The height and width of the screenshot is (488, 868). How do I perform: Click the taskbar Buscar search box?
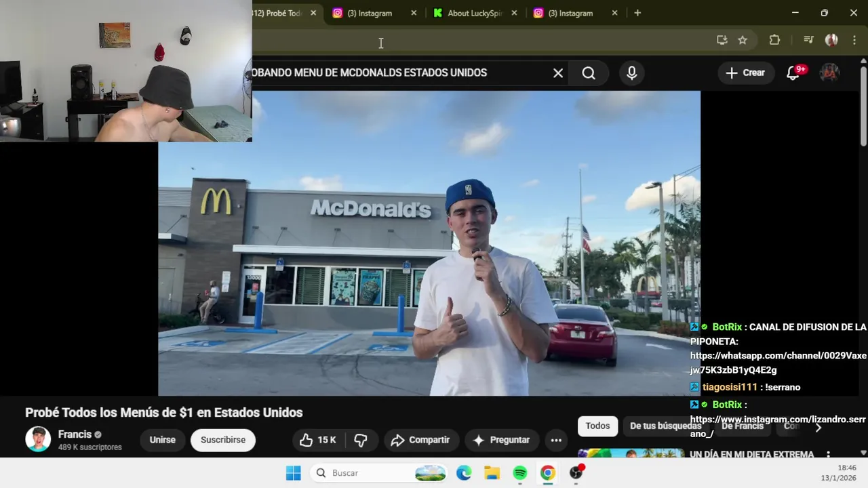tap(380, 473)
